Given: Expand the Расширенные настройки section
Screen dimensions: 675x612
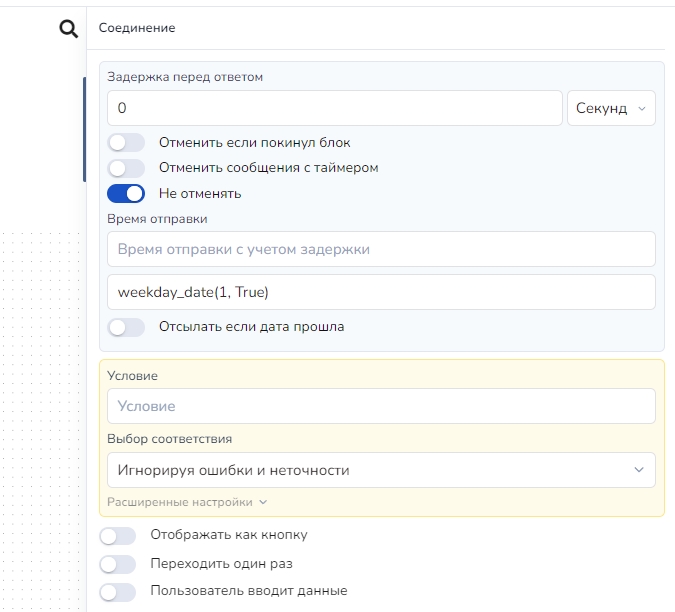Looking at the screenshot, I should point(187,502).
